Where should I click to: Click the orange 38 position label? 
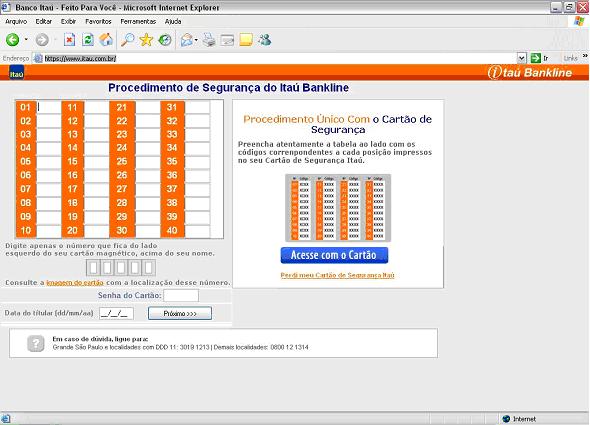172,203
